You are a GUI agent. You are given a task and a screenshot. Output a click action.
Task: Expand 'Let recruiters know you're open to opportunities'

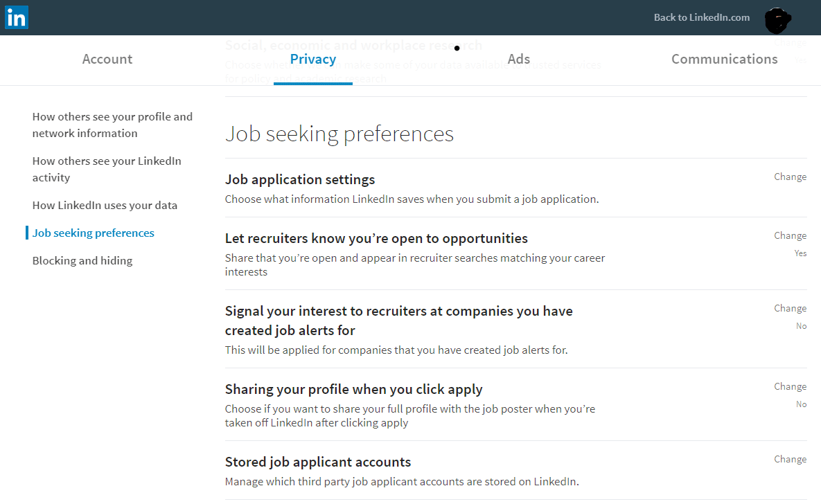[x=376, y=238]
